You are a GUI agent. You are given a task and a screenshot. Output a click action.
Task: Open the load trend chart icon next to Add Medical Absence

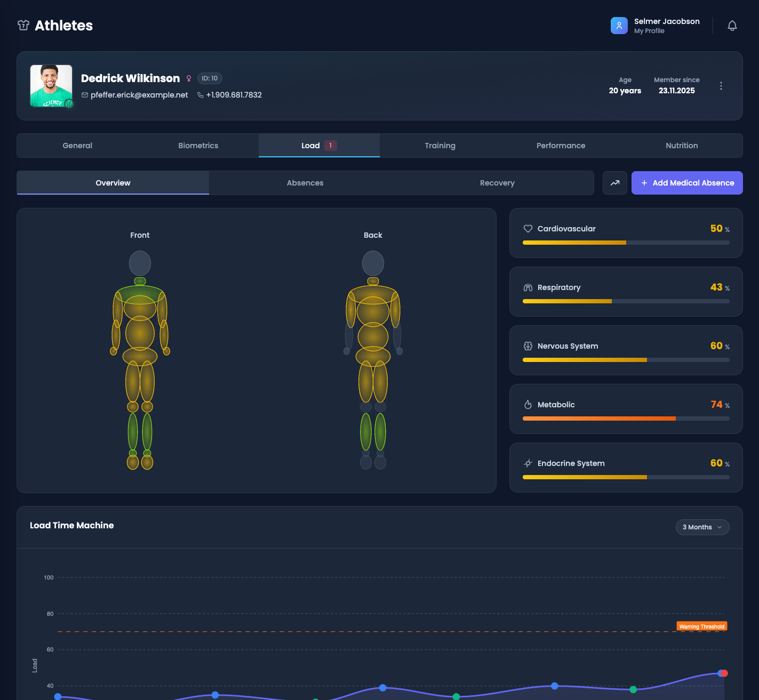click(614, 182)
